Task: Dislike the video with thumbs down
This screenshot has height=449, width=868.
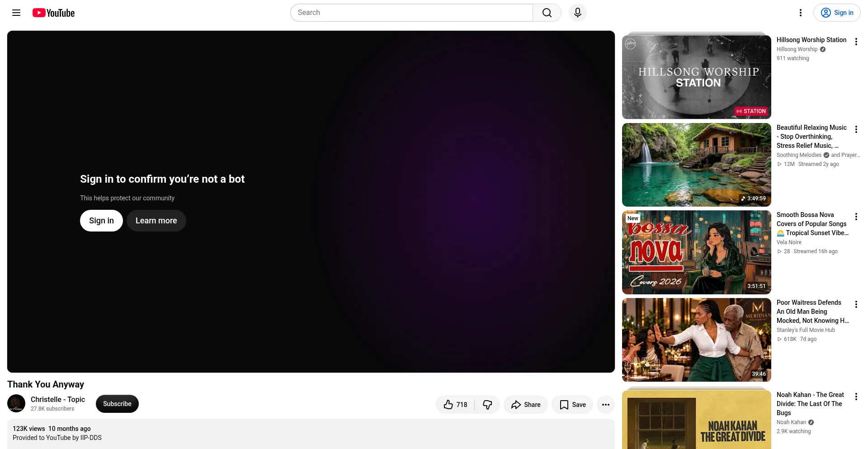Action: point(487,405)
